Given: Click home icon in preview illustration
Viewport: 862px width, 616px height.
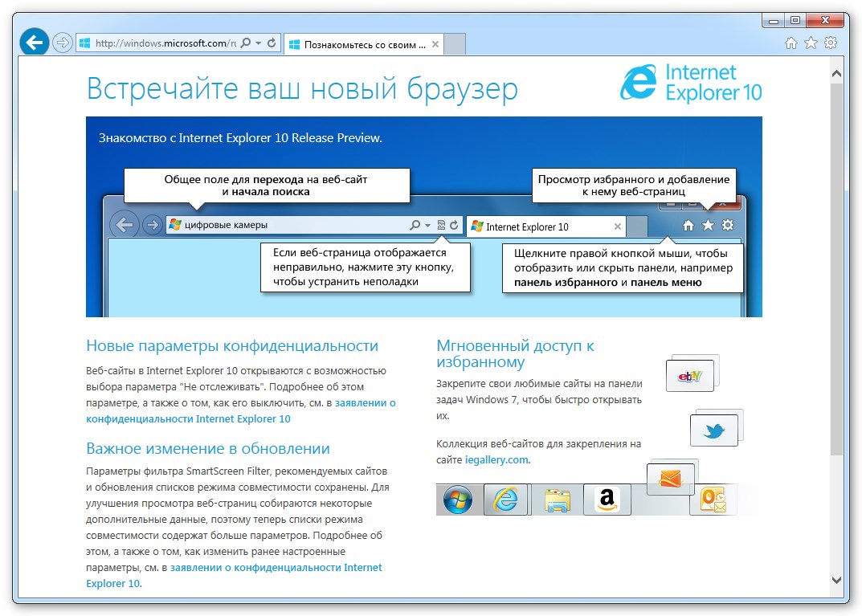Looking at the screenshot, I should click(x=688, y=226).
